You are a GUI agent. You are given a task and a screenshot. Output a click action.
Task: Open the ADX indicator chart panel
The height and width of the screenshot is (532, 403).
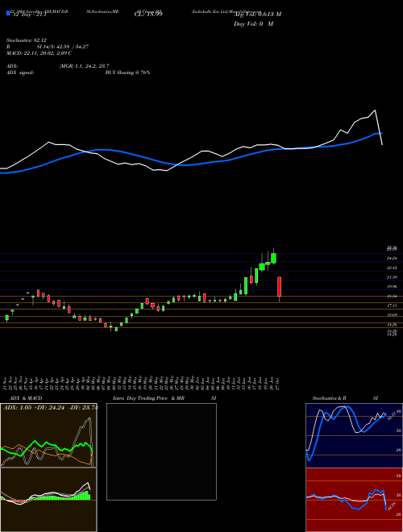tap(48, 435)
